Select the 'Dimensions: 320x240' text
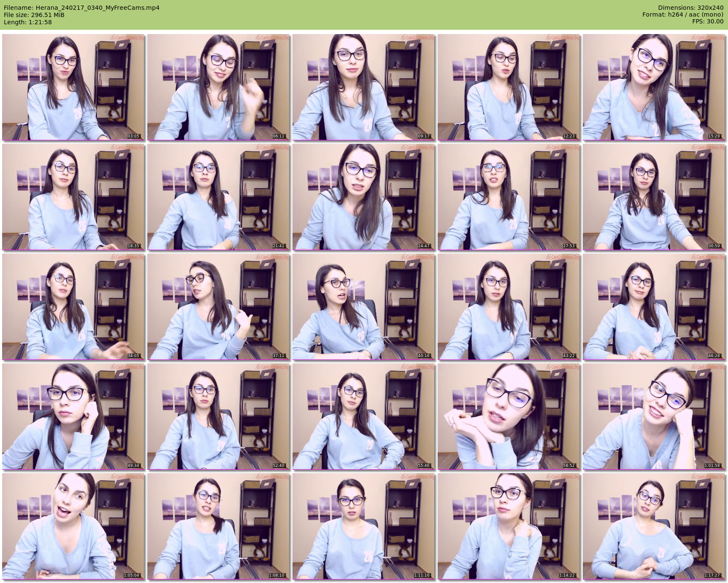Viewport: 728px width, 583px height. click(x=691, y=8)
